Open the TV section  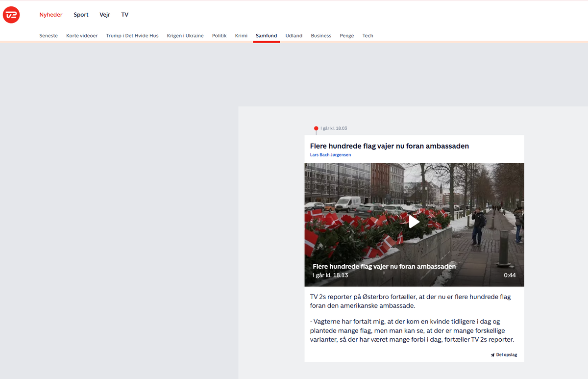125,15
